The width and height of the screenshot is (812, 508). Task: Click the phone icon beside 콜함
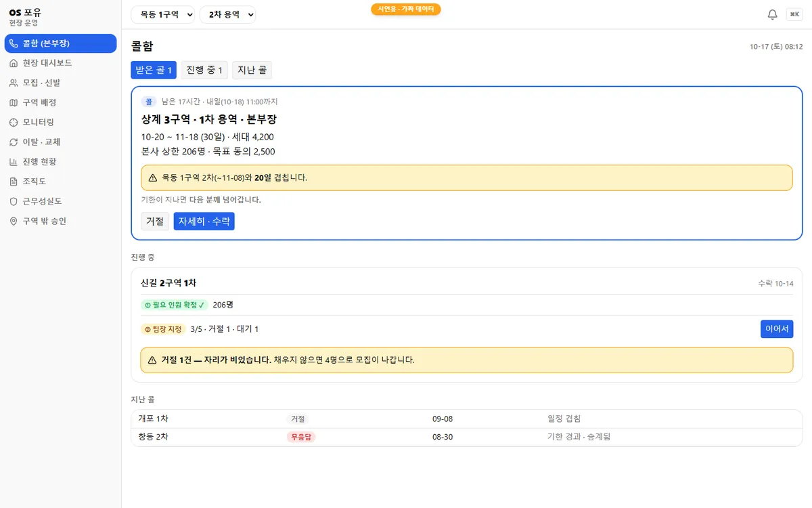(14, 43)
